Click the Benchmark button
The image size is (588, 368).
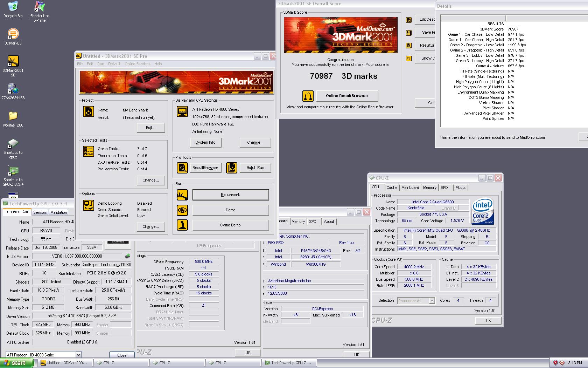coord(230,195)
